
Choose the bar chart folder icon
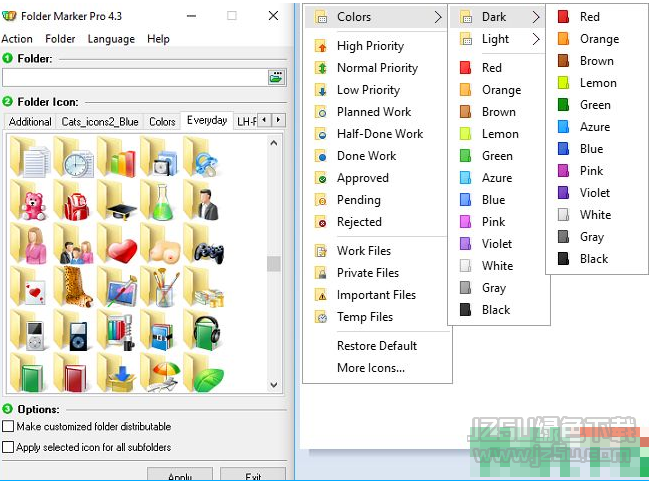(117, 158)
